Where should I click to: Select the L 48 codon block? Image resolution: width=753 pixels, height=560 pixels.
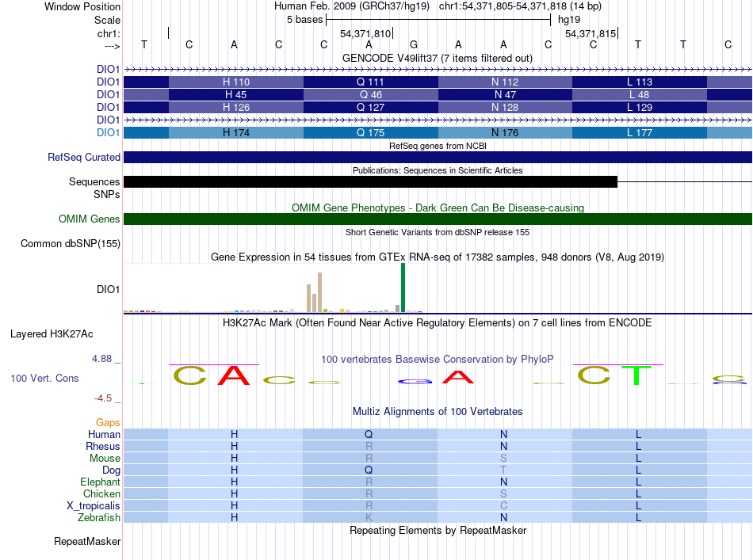click(x=640, y=94)
